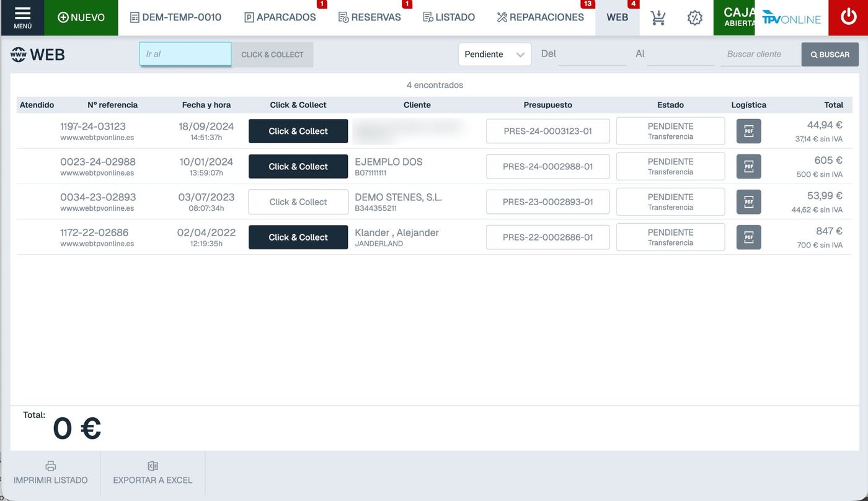Click the 'Fecha y hora' column header

tap(206, 105)
